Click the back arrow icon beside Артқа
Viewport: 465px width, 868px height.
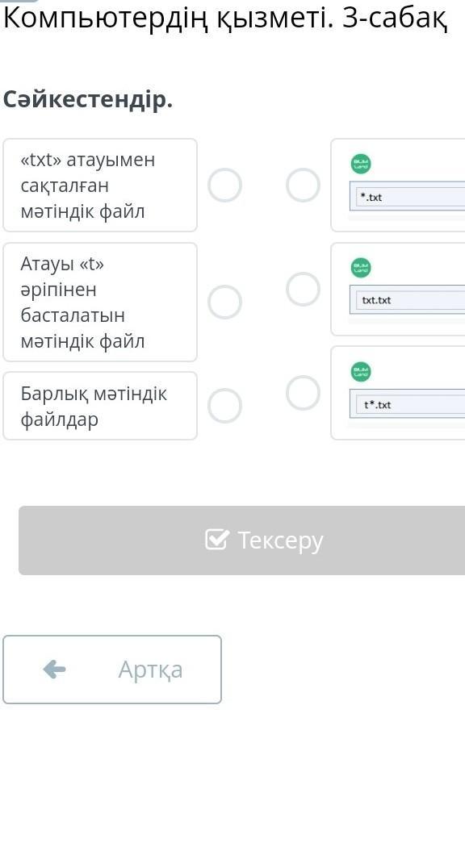(x=54, y=670)
